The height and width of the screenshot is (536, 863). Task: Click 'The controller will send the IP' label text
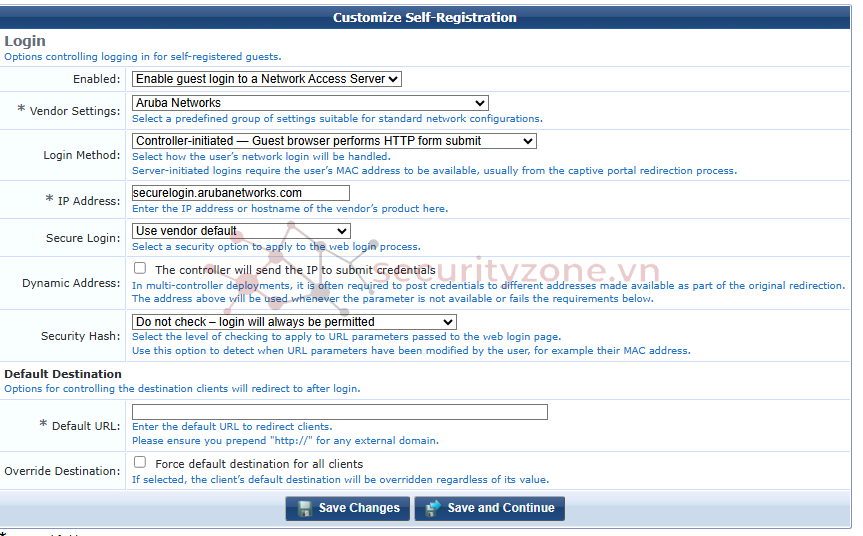pos(295,270)
